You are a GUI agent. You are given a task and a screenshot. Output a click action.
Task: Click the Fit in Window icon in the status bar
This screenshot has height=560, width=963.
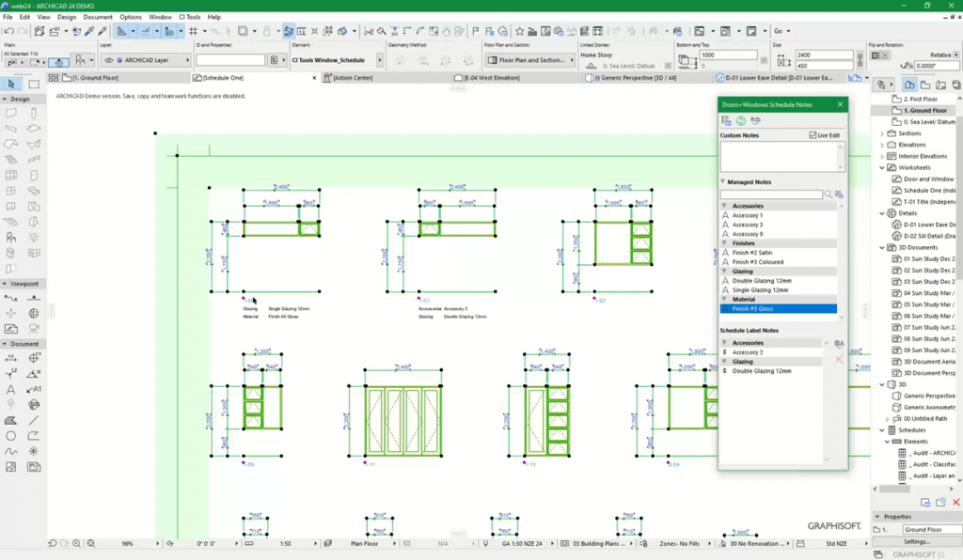click(91, 543)
